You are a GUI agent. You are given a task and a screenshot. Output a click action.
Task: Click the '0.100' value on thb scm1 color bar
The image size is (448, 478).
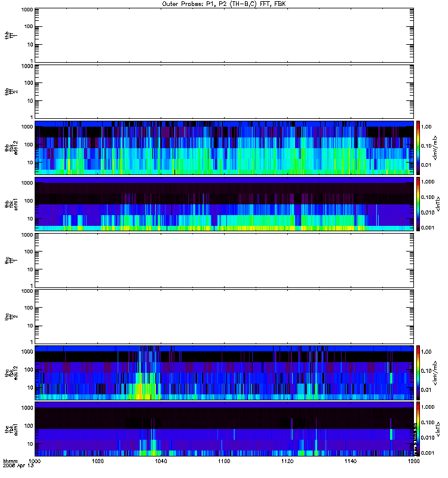point(428,197)
